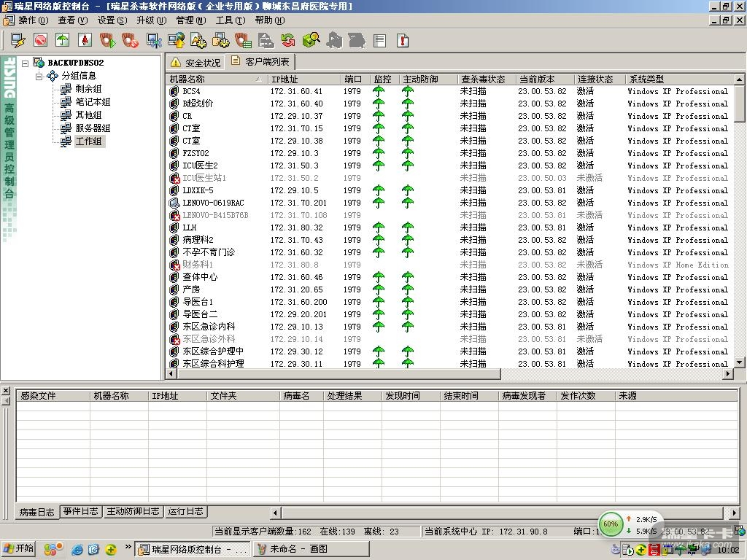
Task: Close the bottom log panel with the X button
Action: 6,391
